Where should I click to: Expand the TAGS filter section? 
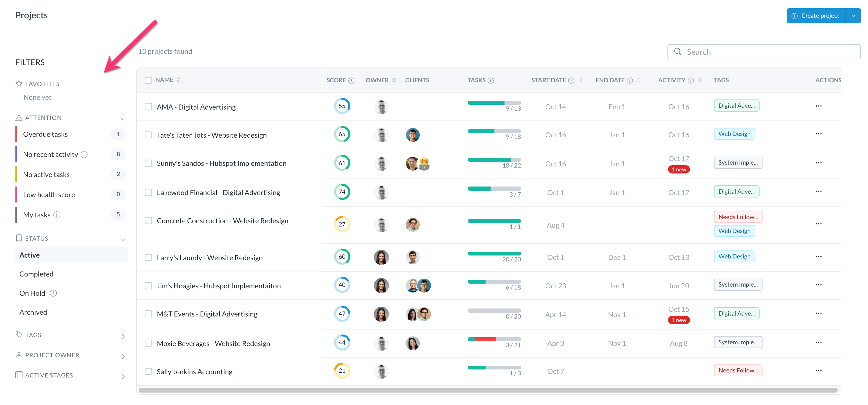pyautogui.click(x=123, y=336)
